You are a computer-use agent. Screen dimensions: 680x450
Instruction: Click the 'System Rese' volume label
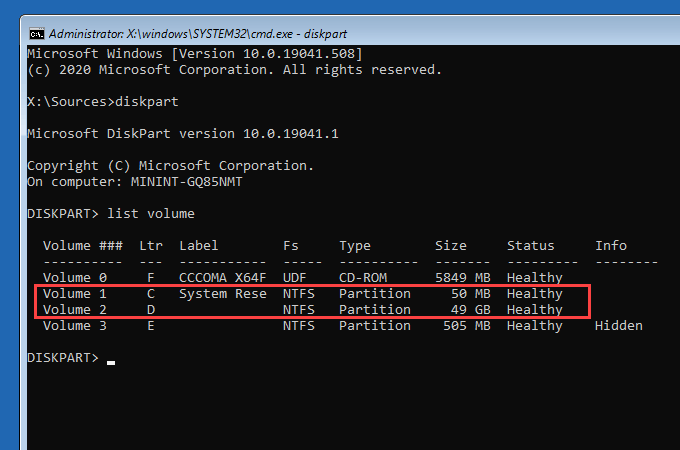point(223,294)
